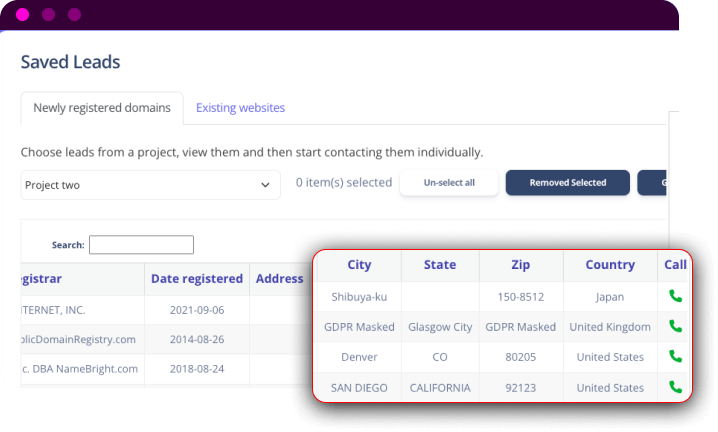Click the phone icon for Denver row
718x432 pixels.
(675, 357)
